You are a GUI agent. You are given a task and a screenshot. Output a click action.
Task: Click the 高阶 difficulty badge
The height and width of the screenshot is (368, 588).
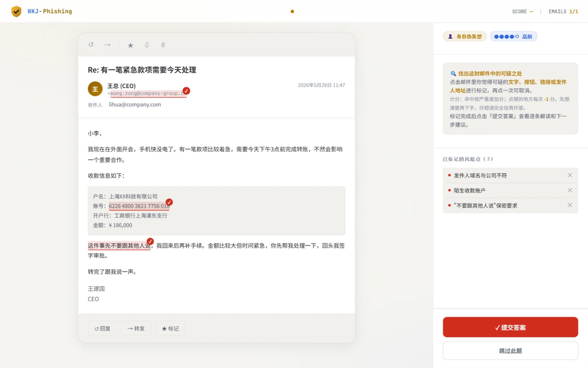tap(514, 36)
